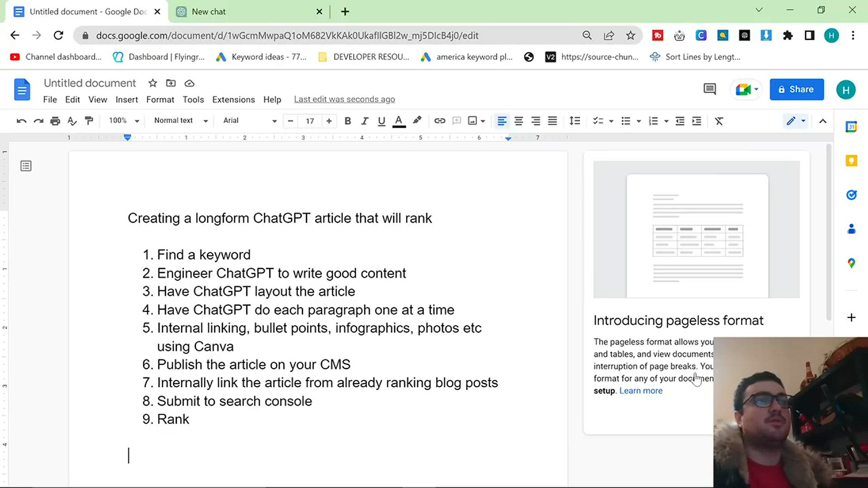Toggle numbered list formatting
The image size is (868, 488).
[653, 121]
